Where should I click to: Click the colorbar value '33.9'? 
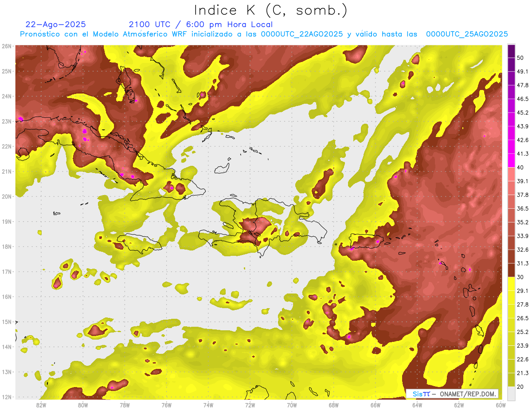(522, 236)
